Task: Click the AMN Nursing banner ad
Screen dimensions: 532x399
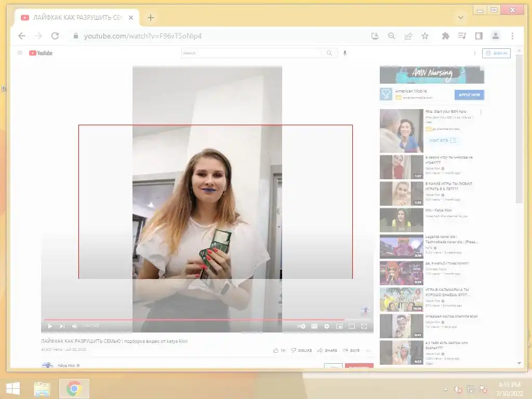Action: pyautogui.click(x=432, y=75)
